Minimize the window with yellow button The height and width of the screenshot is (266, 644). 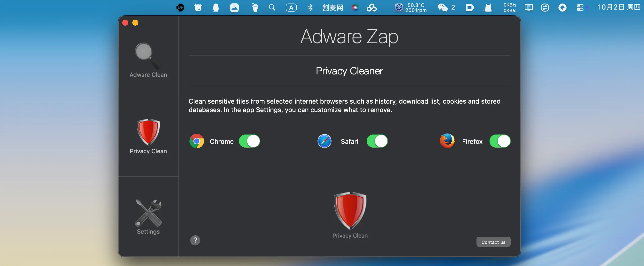135,23
